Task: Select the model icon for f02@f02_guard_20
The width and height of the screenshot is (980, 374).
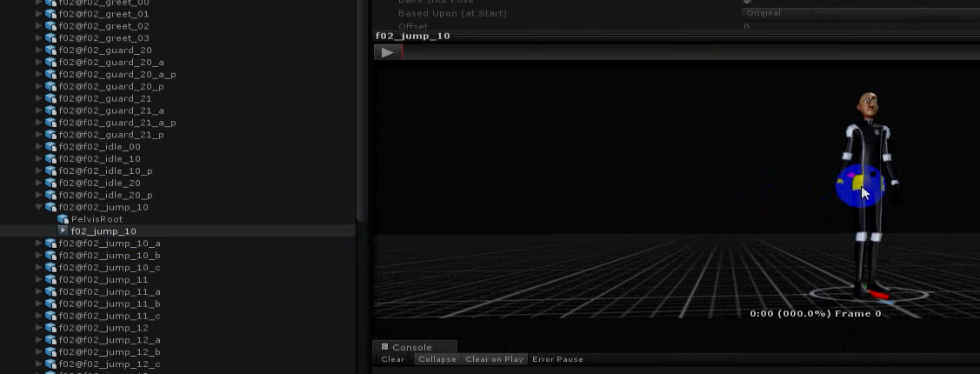Action: click(x=50, y=50)
